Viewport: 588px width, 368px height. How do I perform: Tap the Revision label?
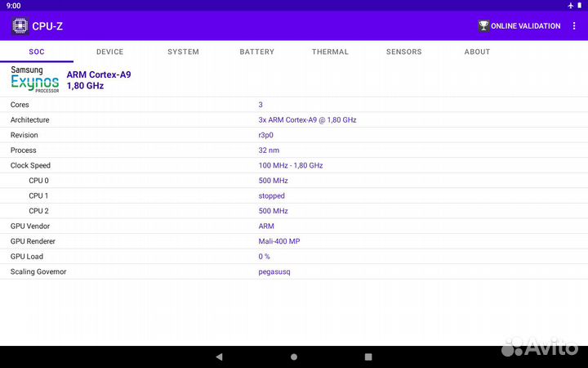pos(24,135)
